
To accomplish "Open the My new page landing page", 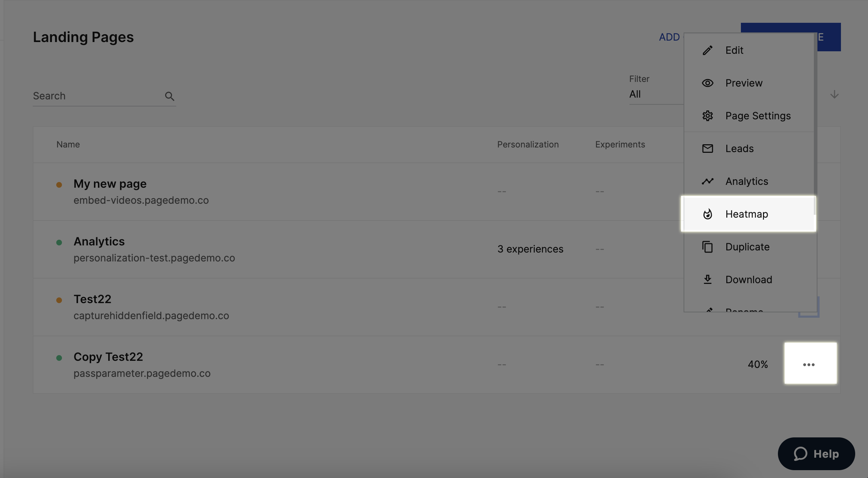I will pyautogui.click(x=110, y=184).
